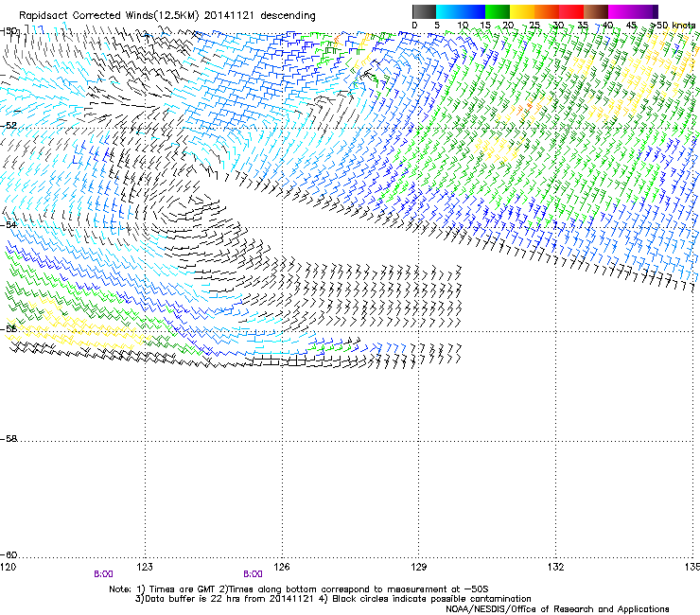The width and height of the screenshot is (700, 615).
Task: Click the '0' legend scale label
Action: click(414, 26)
